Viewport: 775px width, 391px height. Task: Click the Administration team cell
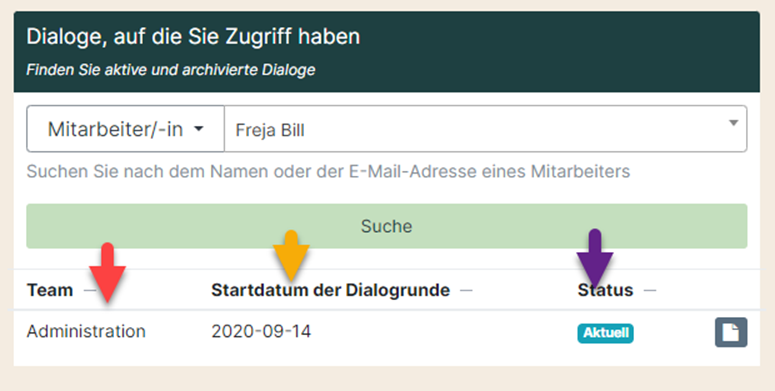86,331
